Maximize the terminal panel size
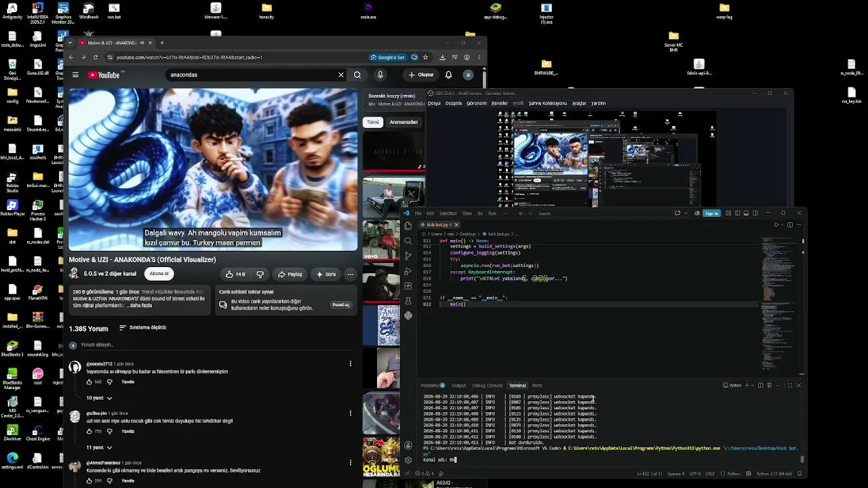 (789, 386)
